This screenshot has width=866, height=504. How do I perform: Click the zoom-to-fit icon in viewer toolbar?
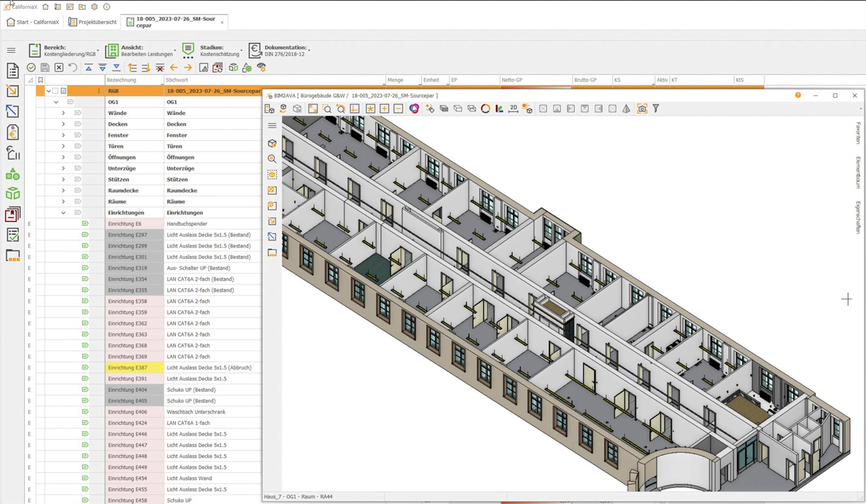coord(313,109)
